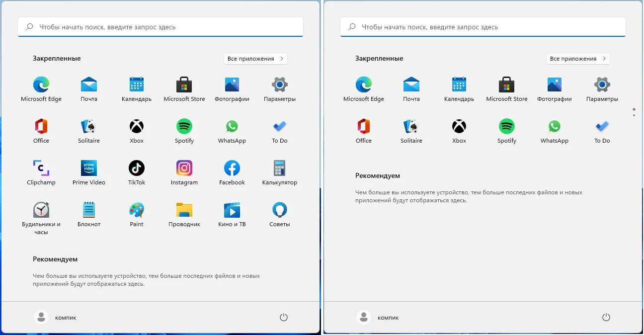Screen dimensions: 644x335
Task: Launch the TikTok app
Action: click(x=137, y=173)
